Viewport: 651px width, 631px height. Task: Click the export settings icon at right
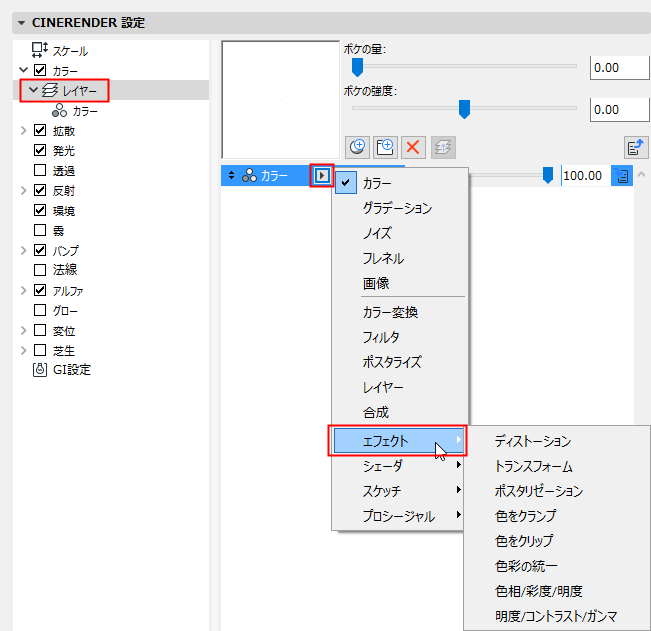(636, 147)
